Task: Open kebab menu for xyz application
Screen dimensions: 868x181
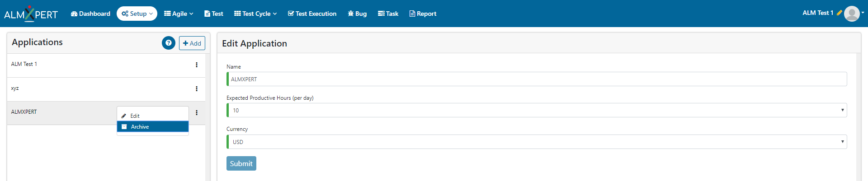Action: point(197,88)
